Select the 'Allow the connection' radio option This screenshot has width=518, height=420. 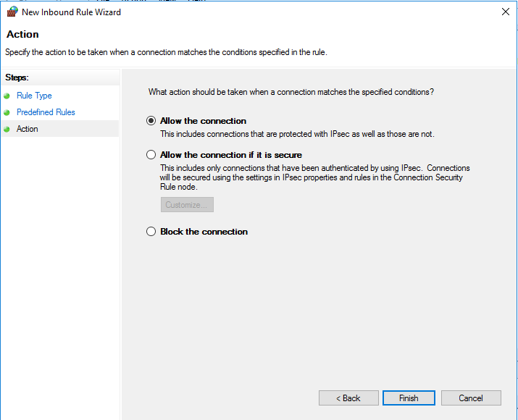click(x=151, y=121)
